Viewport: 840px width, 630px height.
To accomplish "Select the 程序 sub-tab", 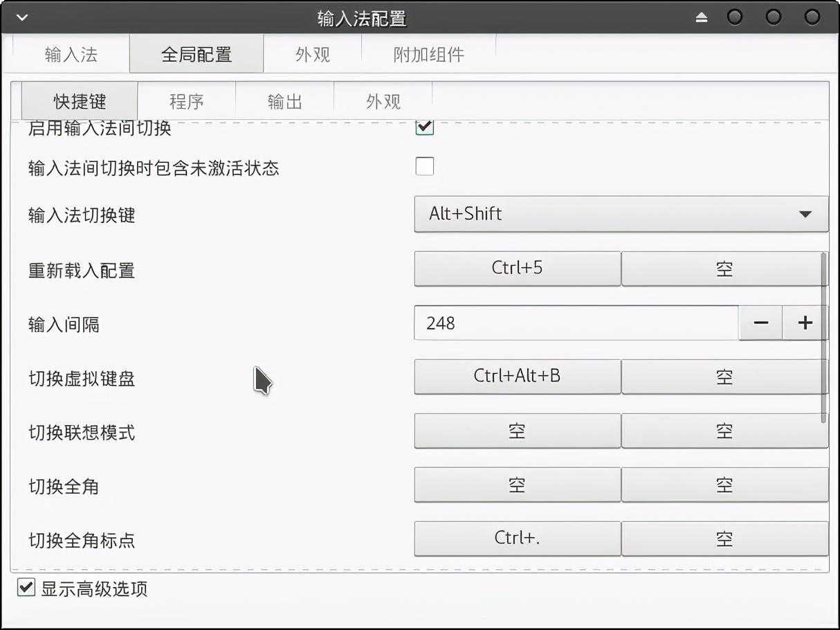I will [x=186, y=102].
